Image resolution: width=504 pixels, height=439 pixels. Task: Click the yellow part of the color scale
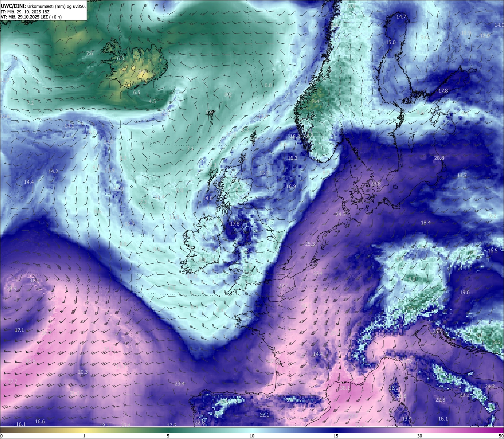point(84,430)
